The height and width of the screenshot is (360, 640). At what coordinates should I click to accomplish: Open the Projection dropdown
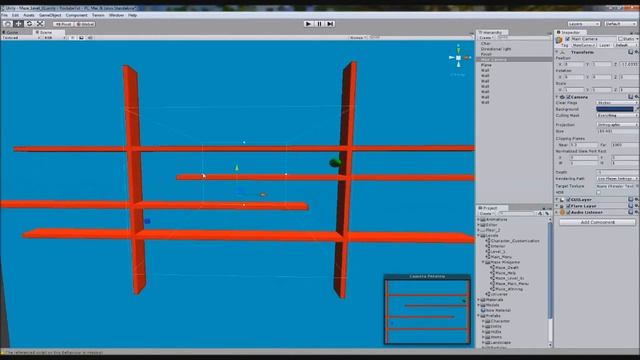(617, 125)
